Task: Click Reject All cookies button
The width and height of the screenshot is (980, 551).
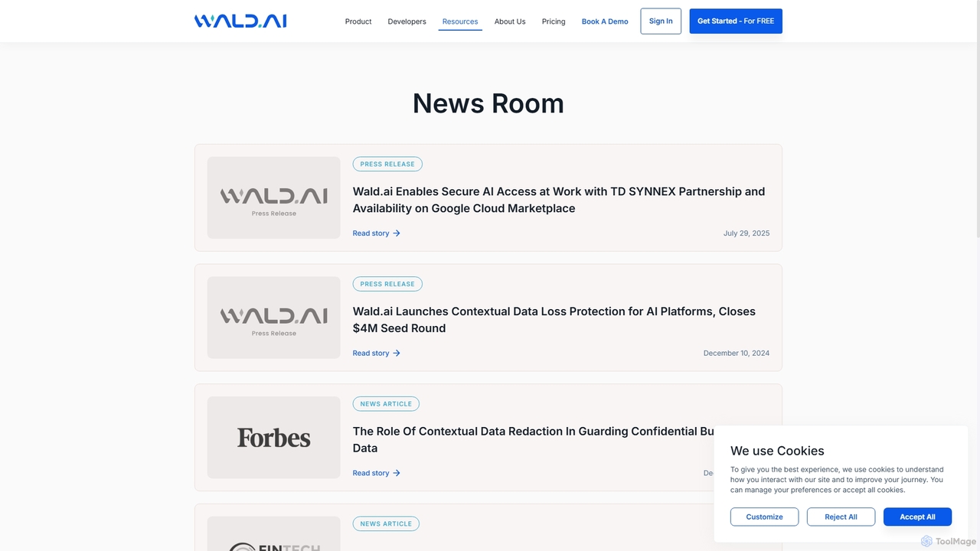Action: (x=841, y=517)
